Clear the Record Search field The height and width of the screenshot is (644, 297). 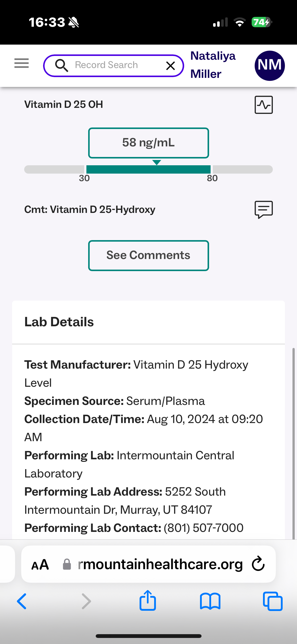coord(171,66)
